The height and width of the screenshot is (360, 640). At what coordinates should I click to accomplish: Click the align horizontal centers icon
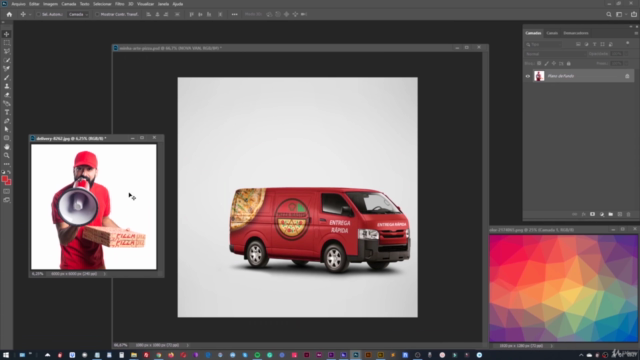click(x=157, y=14)
